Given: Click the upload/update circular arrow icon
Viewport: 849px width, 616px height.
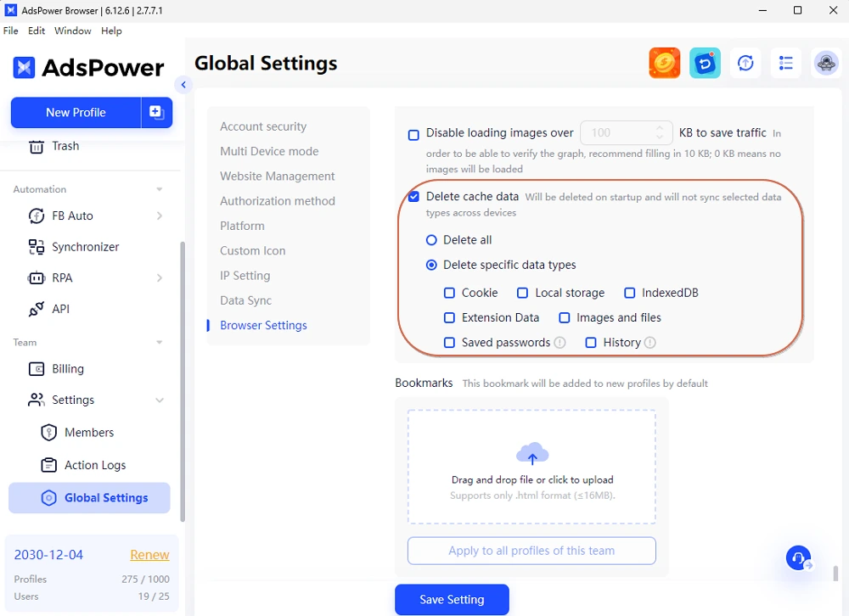Looking at the screenshot, I should click(745, 64).
